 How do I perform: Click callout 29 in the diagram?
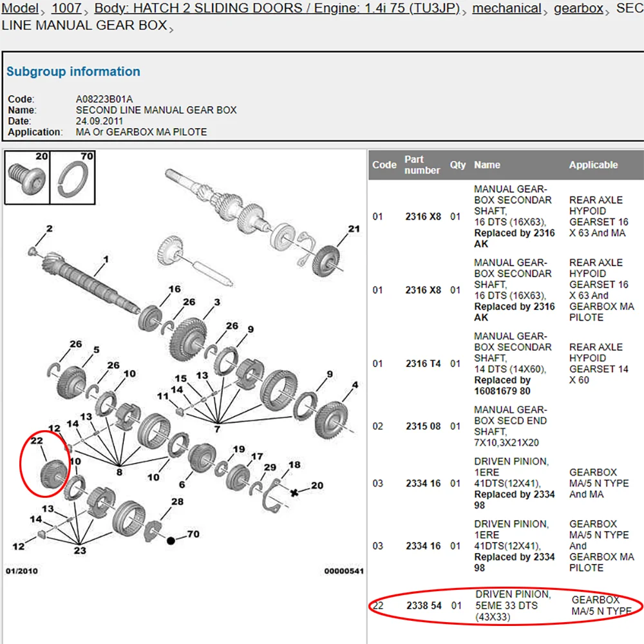point(270,468)
